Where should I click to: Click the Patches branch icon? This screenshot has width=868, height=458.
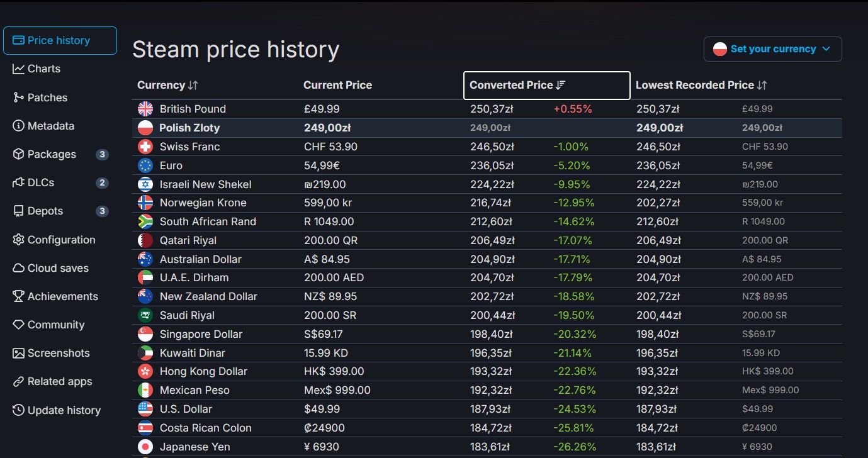[x=18, y=98]
